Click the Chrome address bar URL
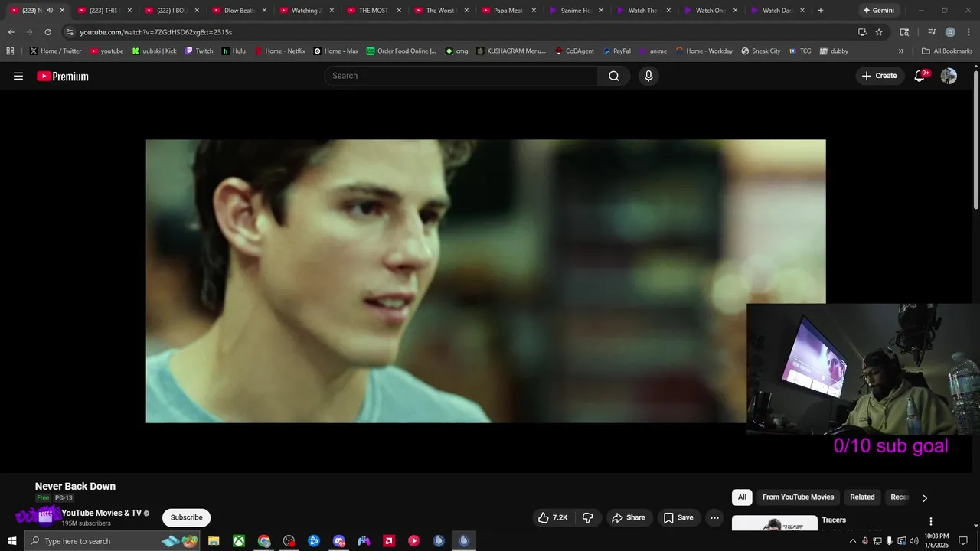Viewport: 980px width, 551px height. tap(155, 32)
